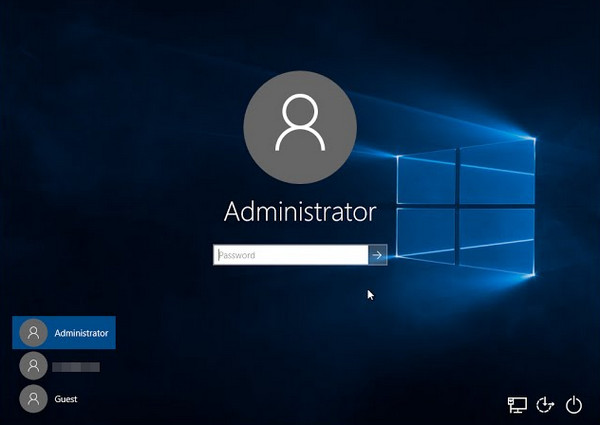
Task: Open the network connection icon
Action: [x=517, y=405]
